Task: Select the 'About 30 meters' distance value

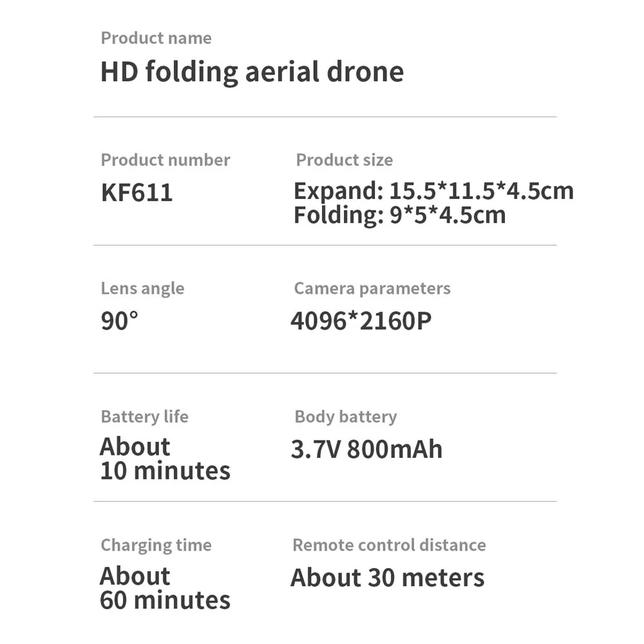Action: tap(388, 578)
